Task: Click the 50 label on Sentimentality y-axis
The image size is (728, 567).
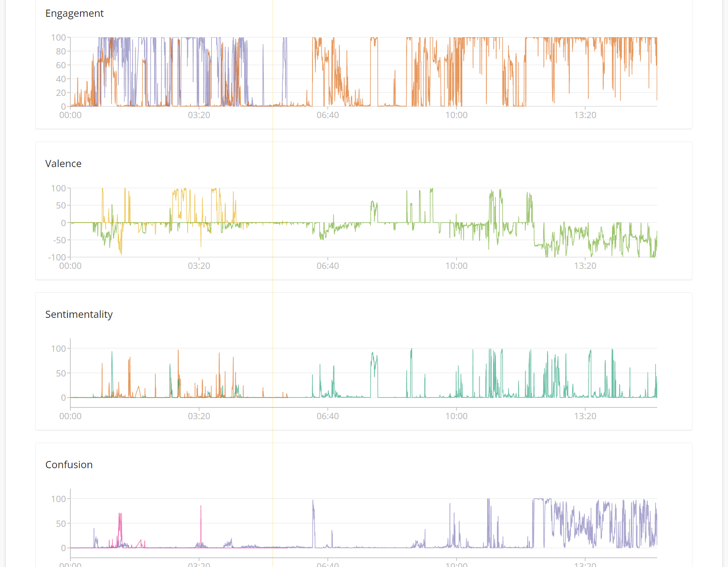Action: pyautogui.click(x=61, y=373)
